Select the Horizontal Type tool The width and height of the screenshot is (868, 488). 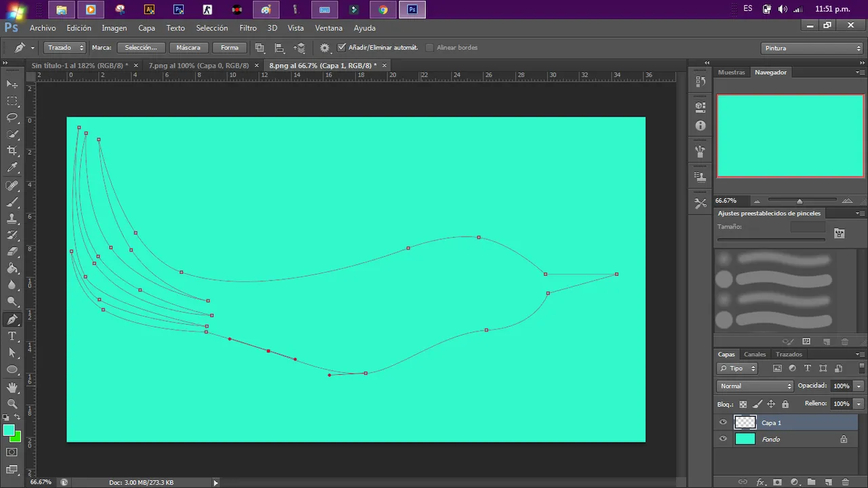[x=12, y=336]
